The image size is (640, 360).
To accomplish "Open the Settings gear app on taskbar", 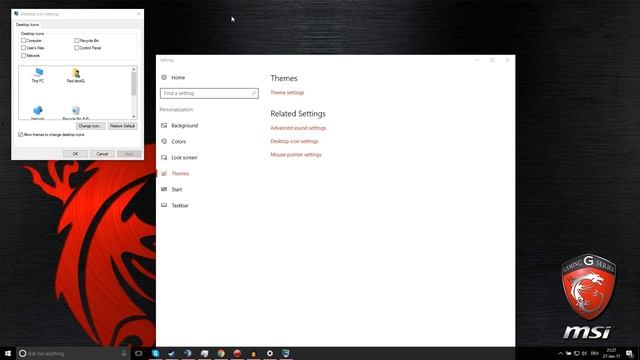I will [270, 353].
